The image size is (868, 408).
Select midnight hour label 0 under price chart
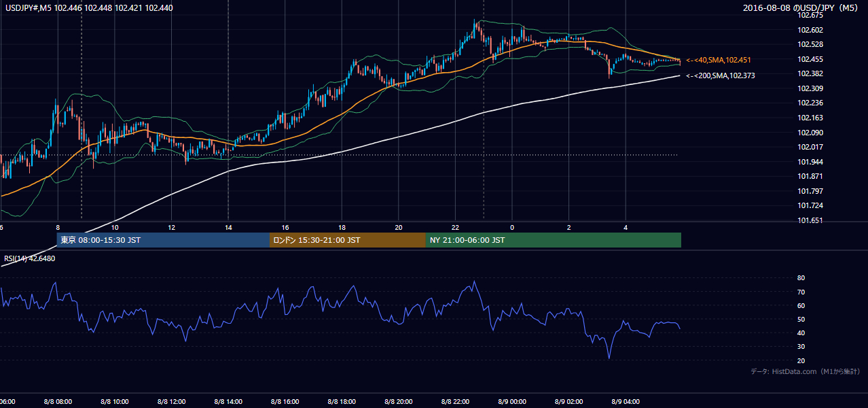pos(512,227)
